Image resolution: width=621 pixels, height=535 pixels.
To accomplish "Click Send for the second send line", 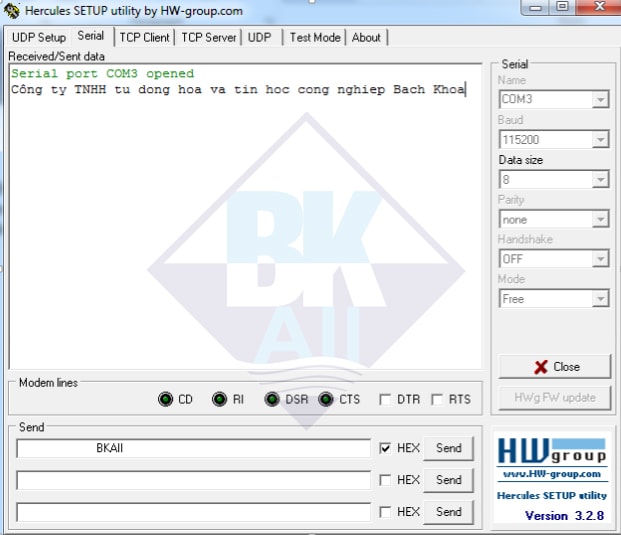I will tap(448, 480).
